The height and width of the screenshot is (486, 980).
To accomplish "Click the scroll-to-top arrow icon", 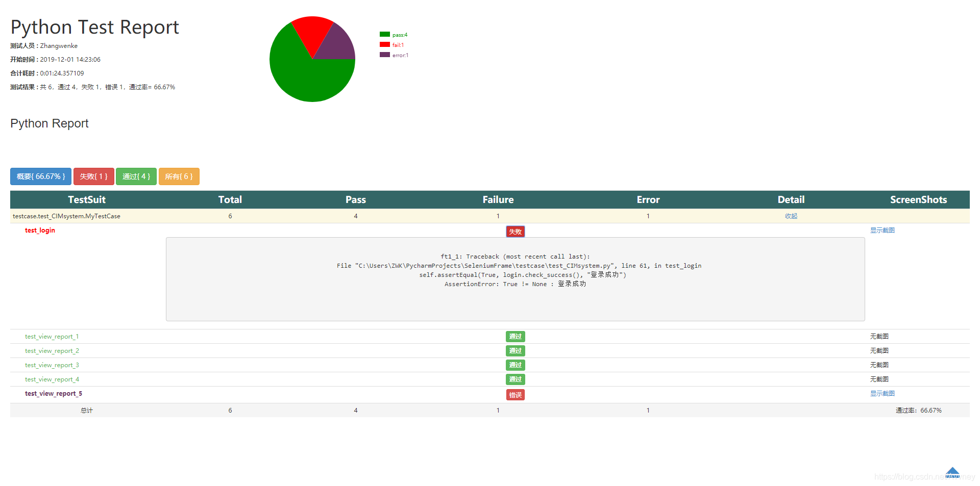I will click(952, 473).
